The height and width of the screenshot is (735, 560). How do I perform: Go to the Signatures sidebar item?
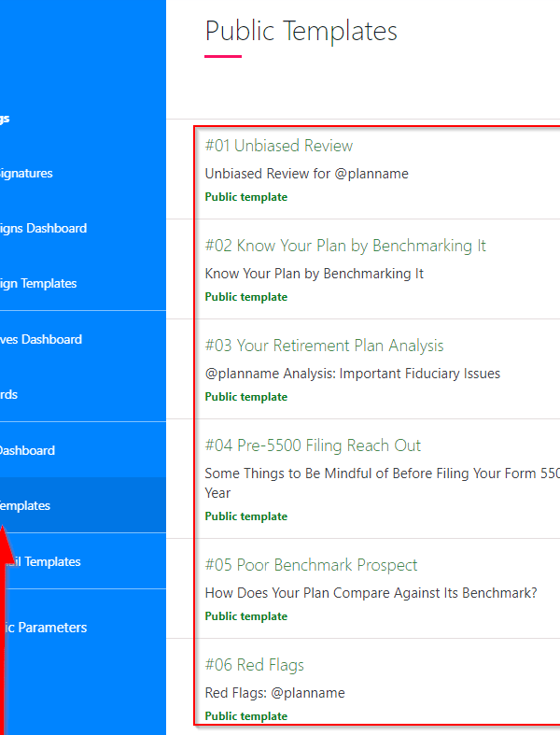pyautogui.click(x=26, y=173)
